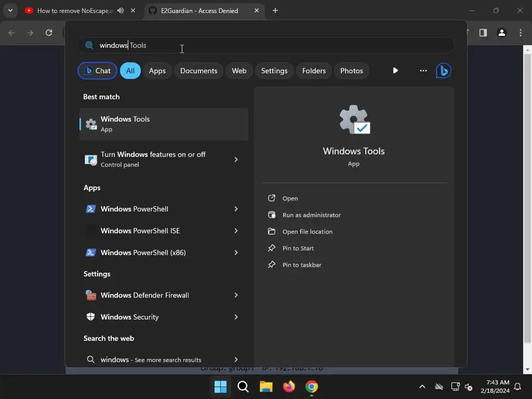Expand Turn Windows features on or off chevron
The height and width of the screenshot is (399, 532).
click(x=236, y=159)
